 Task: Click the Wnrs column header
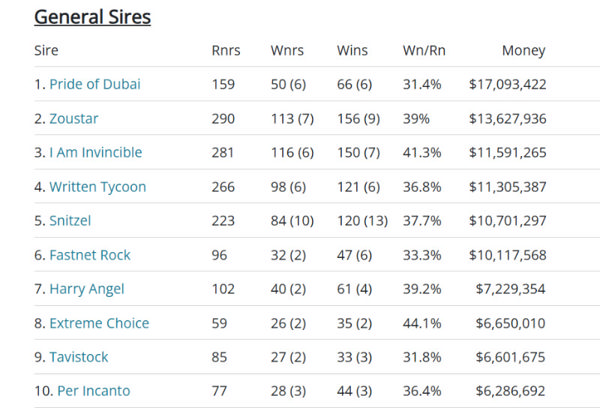287,50
